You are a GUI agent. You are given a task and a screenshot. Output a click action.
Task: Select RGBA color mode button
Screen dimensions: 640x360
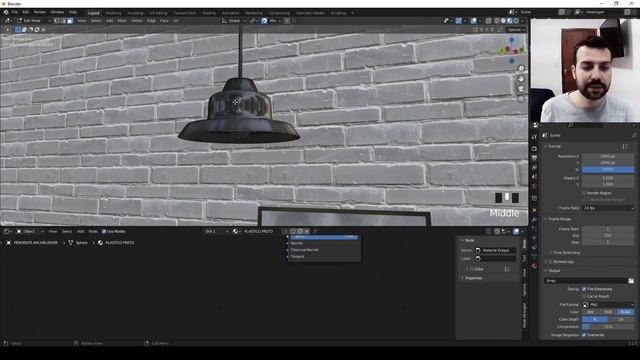coord(625,312)
